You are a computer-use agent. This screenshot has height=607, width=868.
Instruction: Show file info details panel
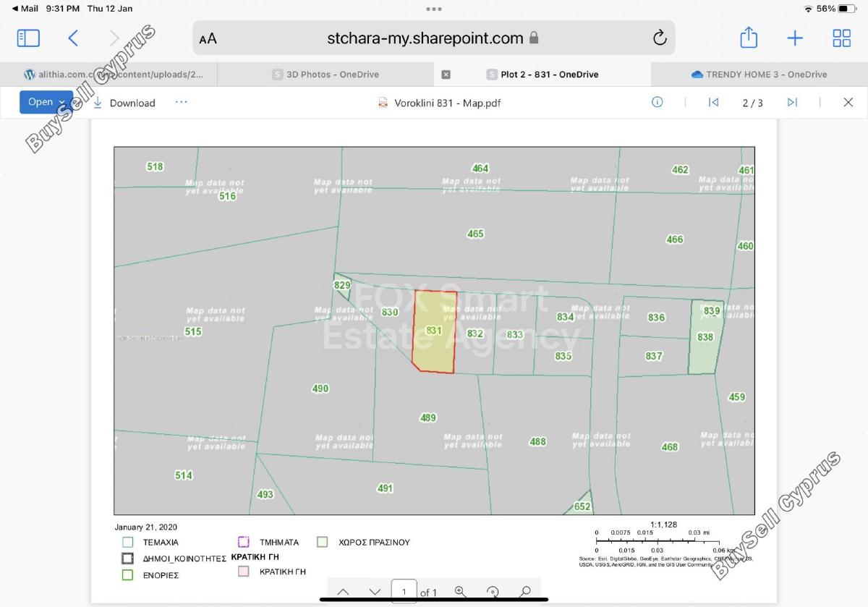[657, 102]
